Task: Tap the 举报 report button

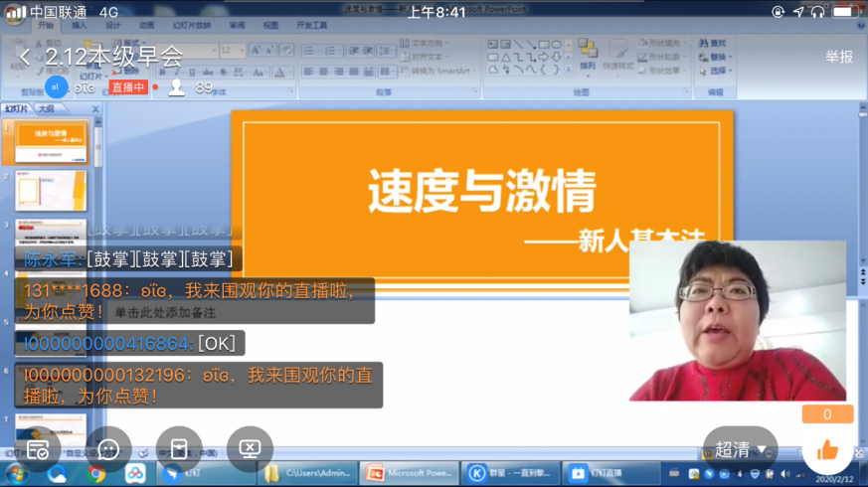Action: 838,58
